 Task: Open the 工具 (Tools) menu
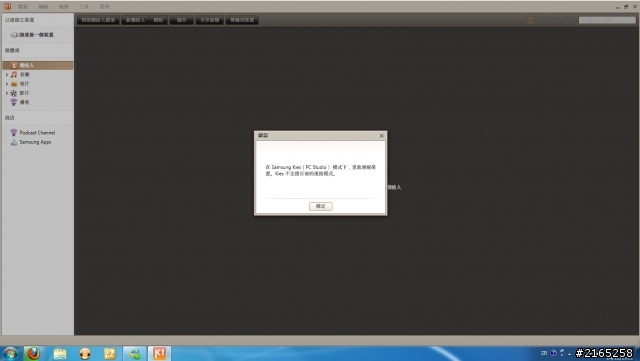pyautogui.click(x=84, y=7)
